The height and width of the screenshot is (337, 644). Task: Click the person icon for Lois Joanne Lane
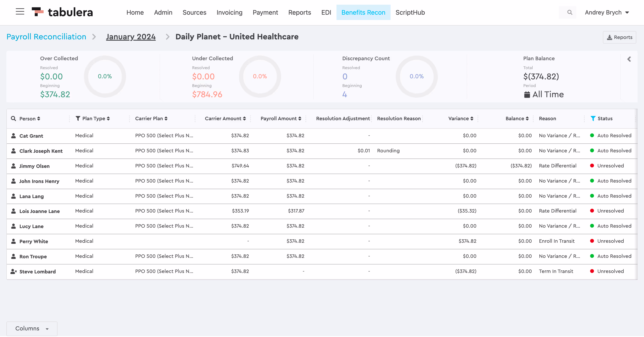(x=13, y=211)
